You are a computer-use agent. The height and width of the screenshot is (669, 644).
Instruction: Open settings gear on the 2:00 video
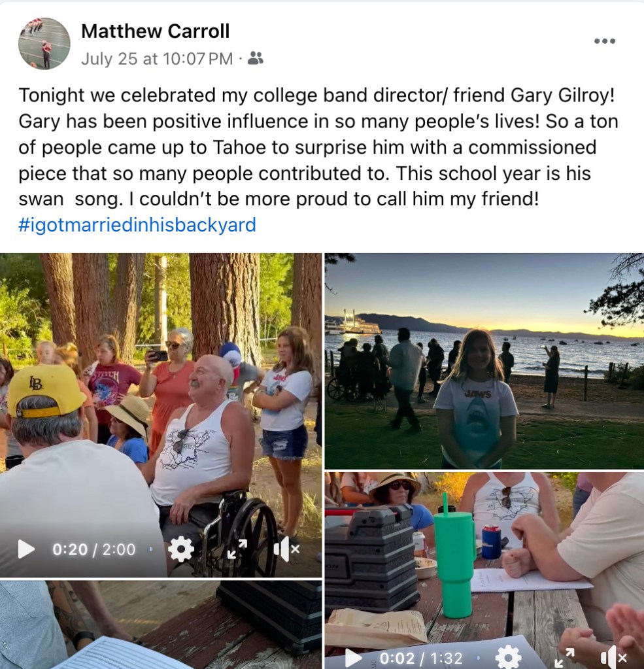181,549
